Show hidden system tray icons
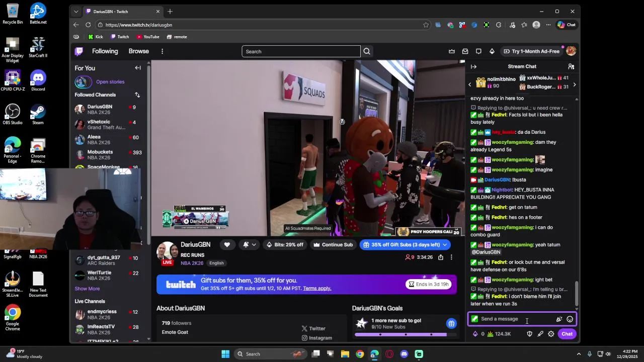644x362 pixels. (579, 354)
